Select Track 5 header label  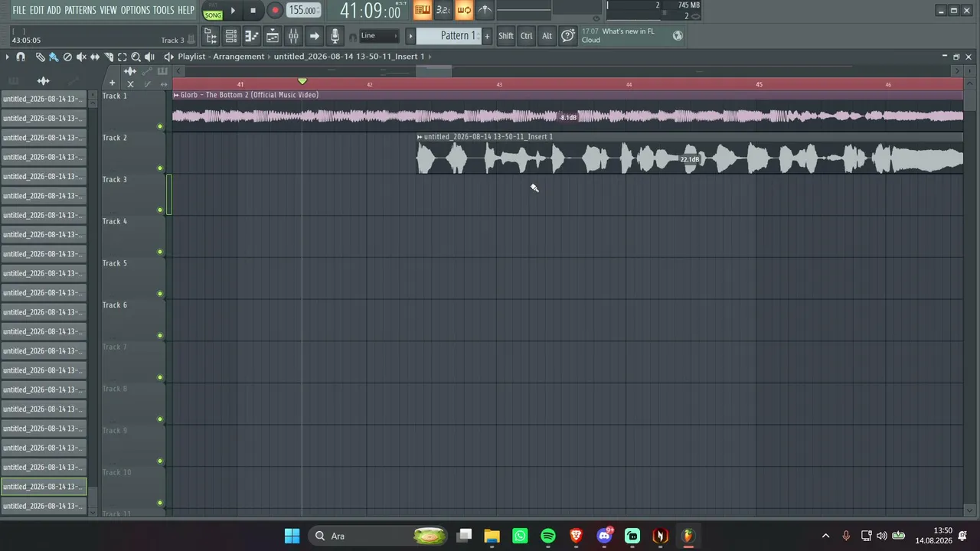pos(115,263)
